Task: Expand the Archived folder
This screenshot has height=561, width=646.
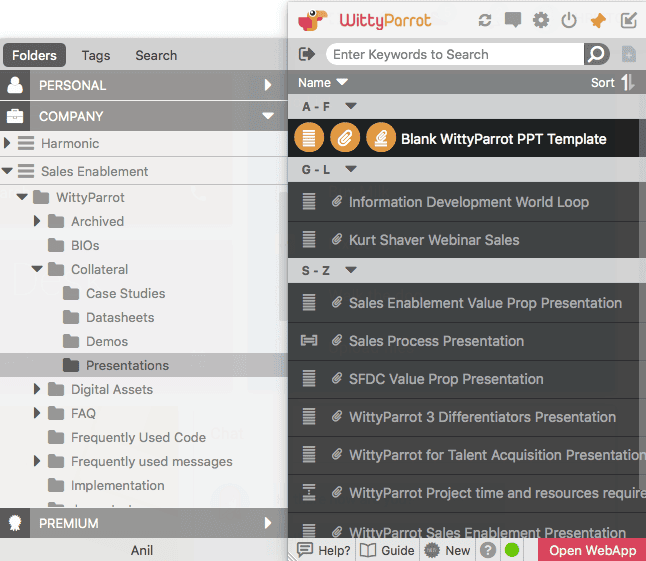Action: click(x=38, y=221)
